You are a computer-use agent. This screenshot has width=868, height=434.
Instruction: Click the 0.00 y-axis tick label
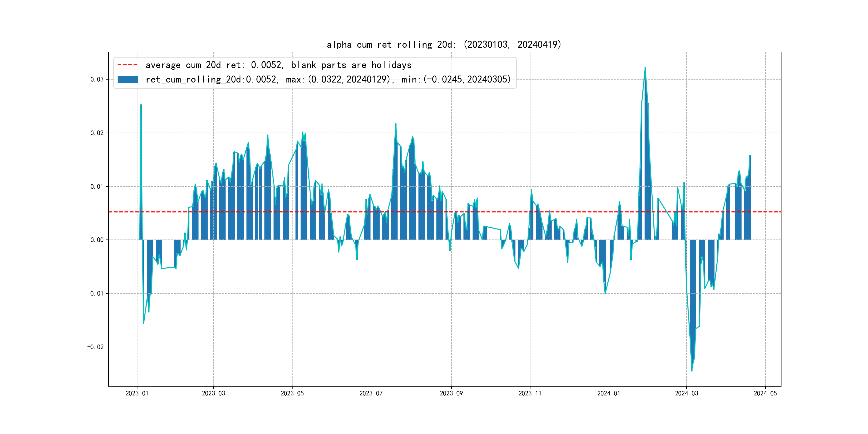pos(97,240)
